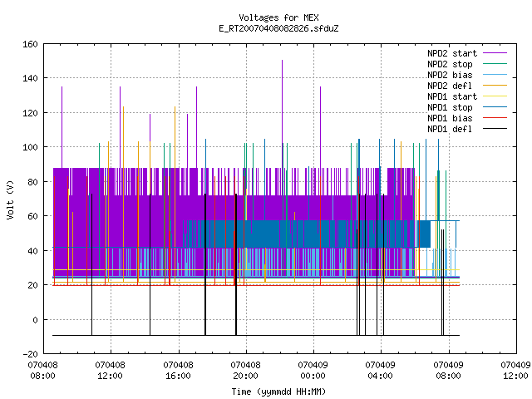
Task: Click the black NPD1 defl line swatch
Action: click(x=495, y=129)
